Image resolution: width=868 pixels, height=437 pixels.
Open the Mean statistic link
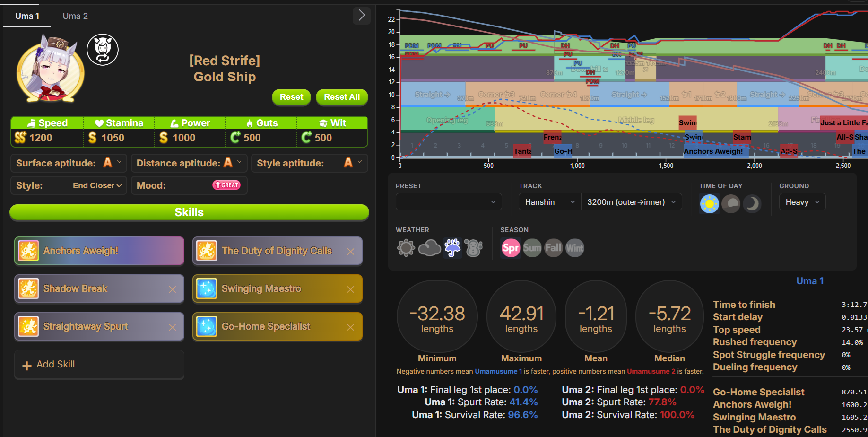pos(596,358)
